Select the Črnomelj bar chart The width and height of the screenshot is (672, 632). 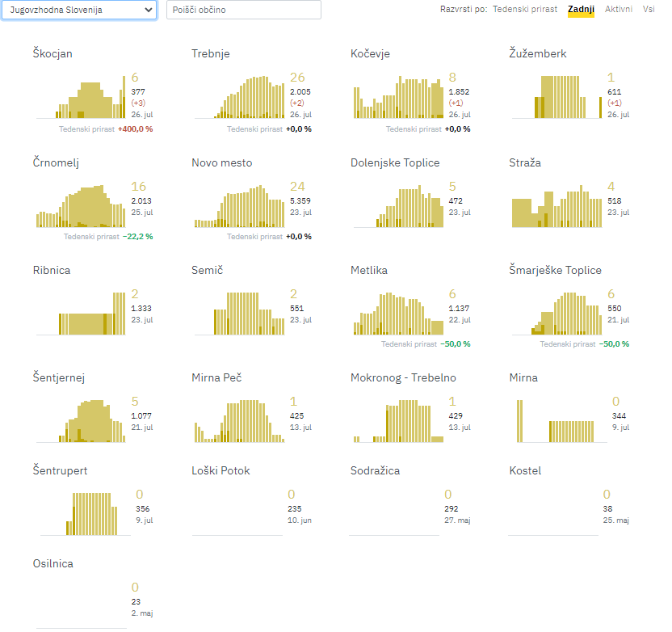82,206
